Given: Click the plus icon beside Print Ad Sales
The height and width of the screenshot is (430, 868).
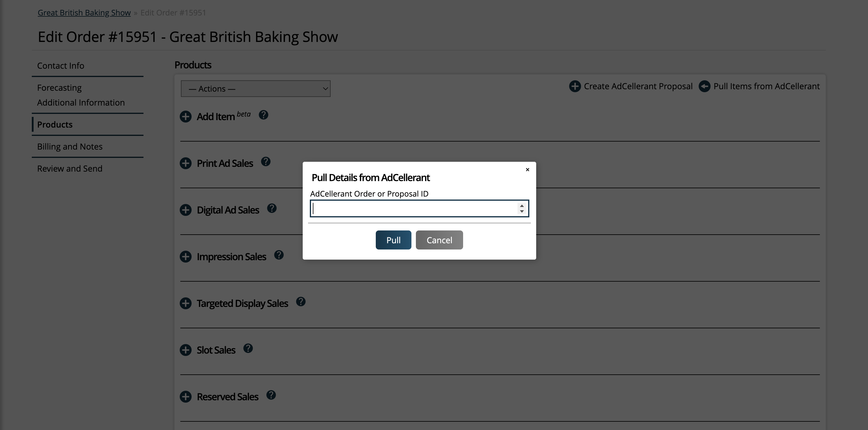Looking at the screenshot, I should pyautogui.click(x=186, y=163).
